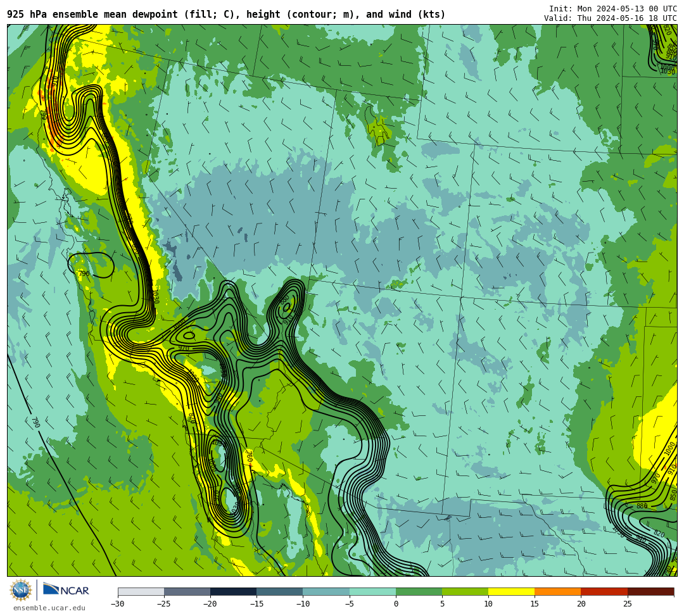Pick the dark brown above-25 swatch
The image size is (684, 616).
(651, 591)
